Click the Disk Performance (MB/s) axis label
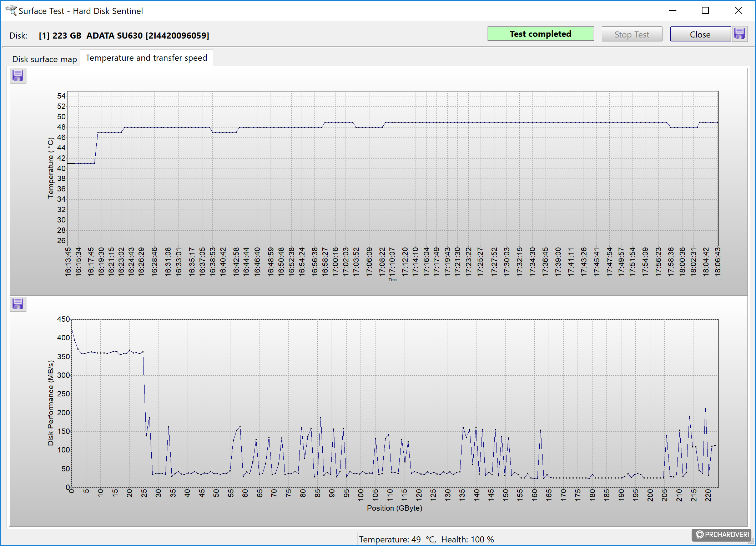This screenshot has height=546, width=756. (50, 403)
